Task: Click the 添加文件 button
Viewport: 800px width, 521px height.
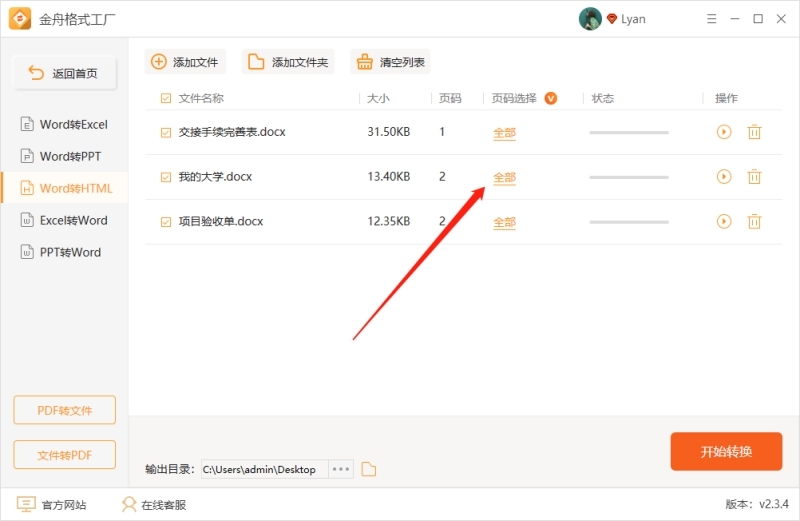Action: tap(185, 62)
